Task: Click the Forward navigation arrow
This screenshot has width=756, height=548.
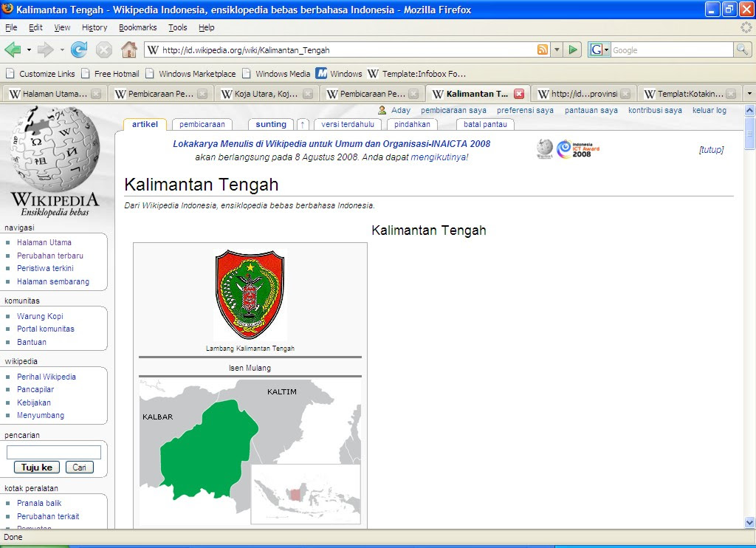Action: (x=45, y=49)
